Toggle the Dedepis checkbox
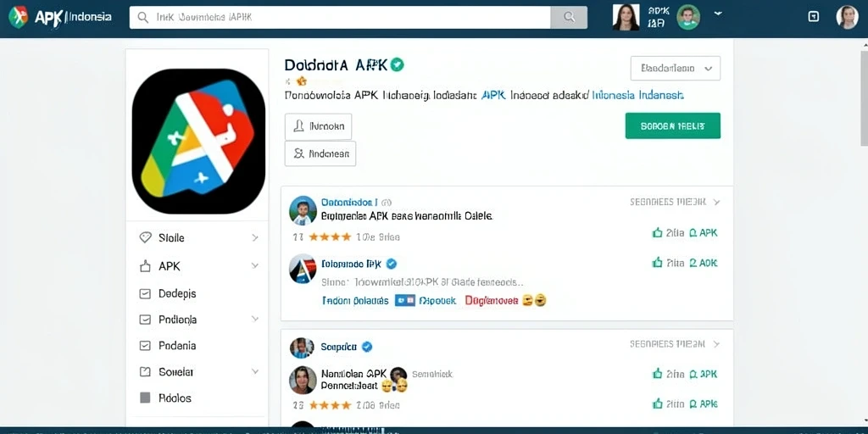The image size is (868, 434). coord(145,294)
